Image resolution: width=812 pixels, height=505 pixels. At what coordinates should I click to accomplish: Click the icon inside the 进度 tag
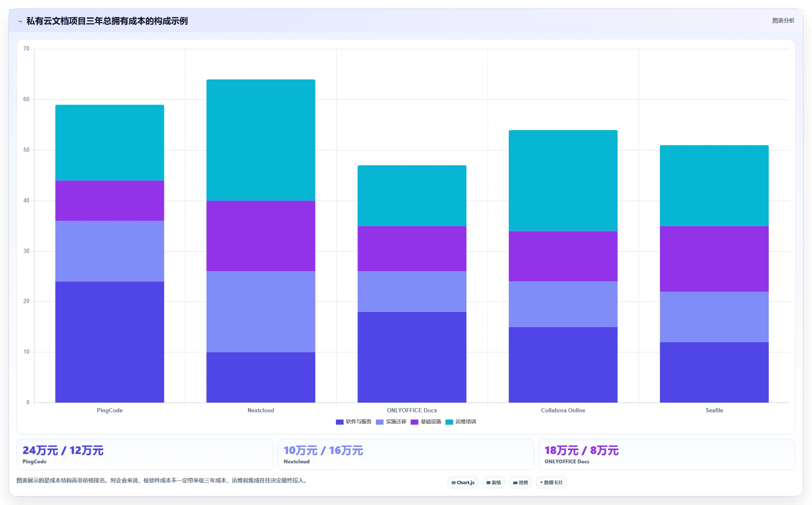[515, 483]
